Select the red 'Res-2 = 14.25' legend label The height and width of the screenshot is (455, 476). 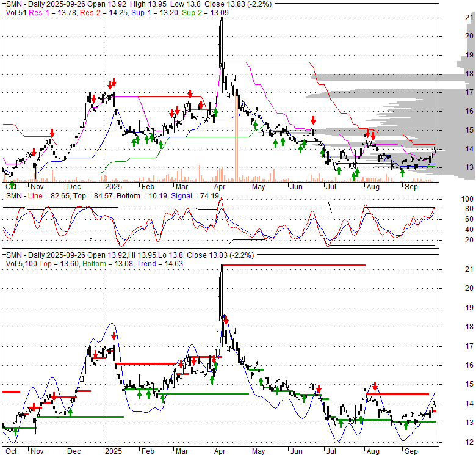coord(104,13)
